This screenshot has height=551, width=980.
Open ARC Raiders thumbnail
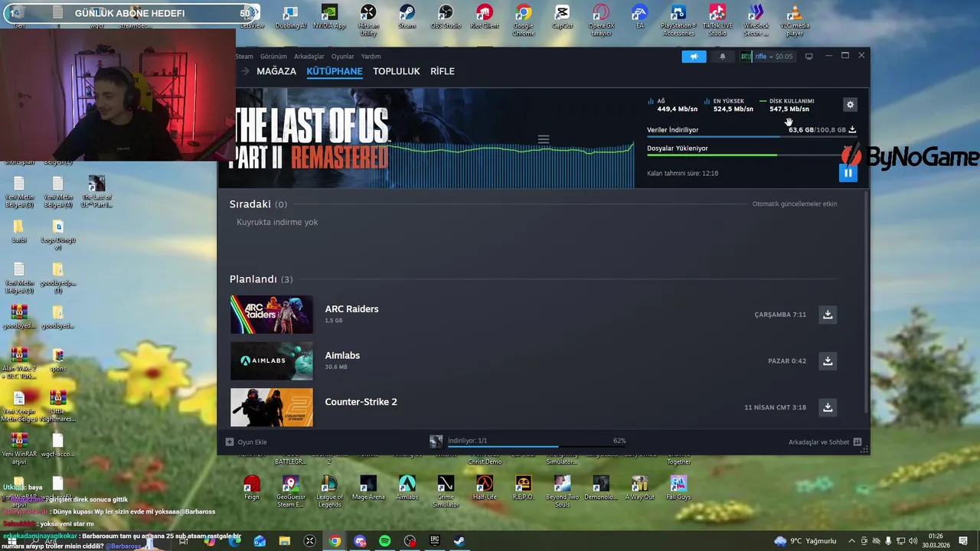point(272,315)
